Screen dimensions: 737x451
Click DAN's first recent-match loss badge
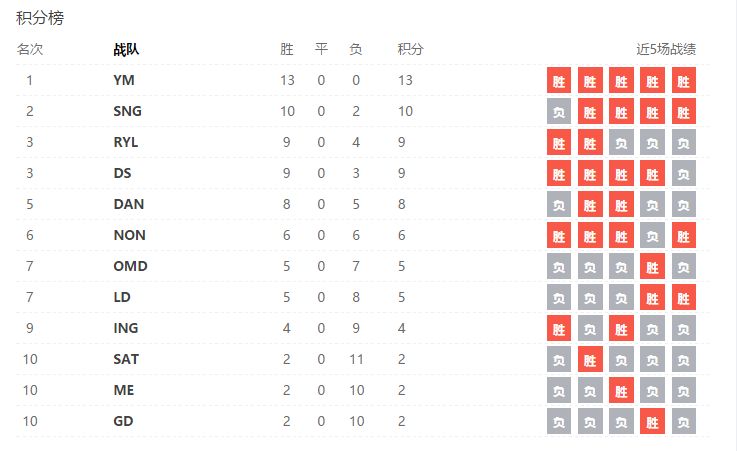[559, 205]
